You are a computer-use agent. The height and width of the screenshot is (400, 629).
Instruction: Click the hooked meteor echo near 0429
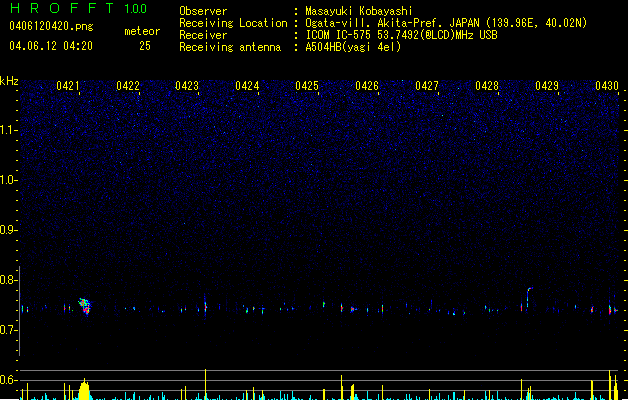[529, 297]
